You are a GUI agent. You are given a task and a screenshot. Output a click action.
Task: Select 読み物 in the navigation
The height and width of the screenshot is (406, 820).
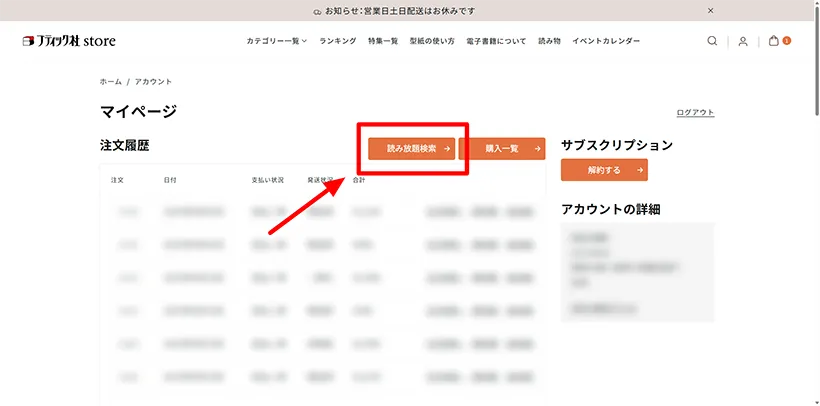[549, 41]
